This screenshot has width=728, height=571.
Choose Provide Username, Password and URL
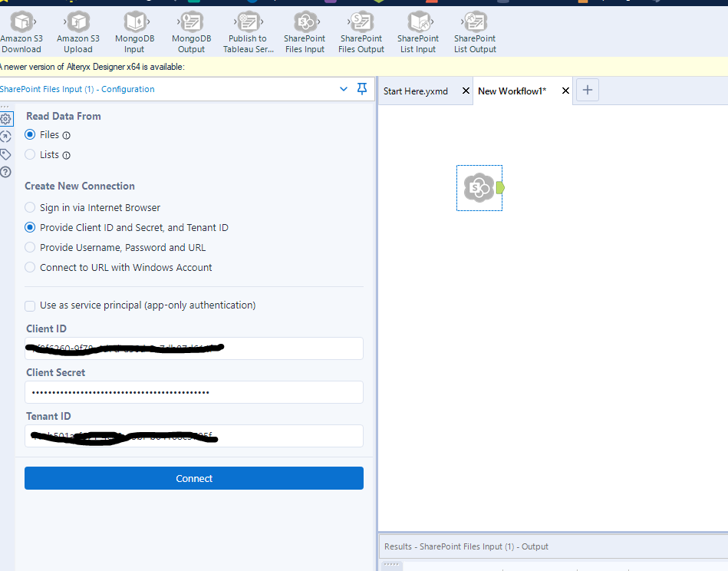coord(30,247)
